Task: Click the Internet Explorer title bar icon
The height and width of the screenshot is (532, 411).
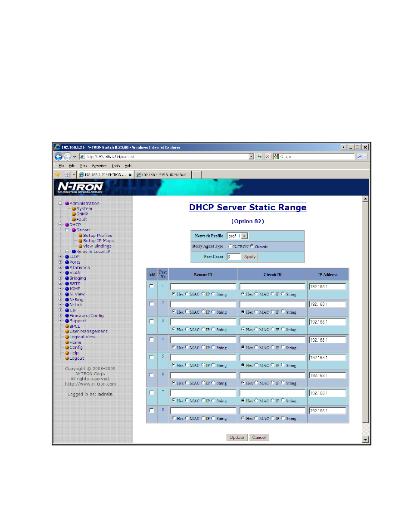Action: tap(57, 147)
